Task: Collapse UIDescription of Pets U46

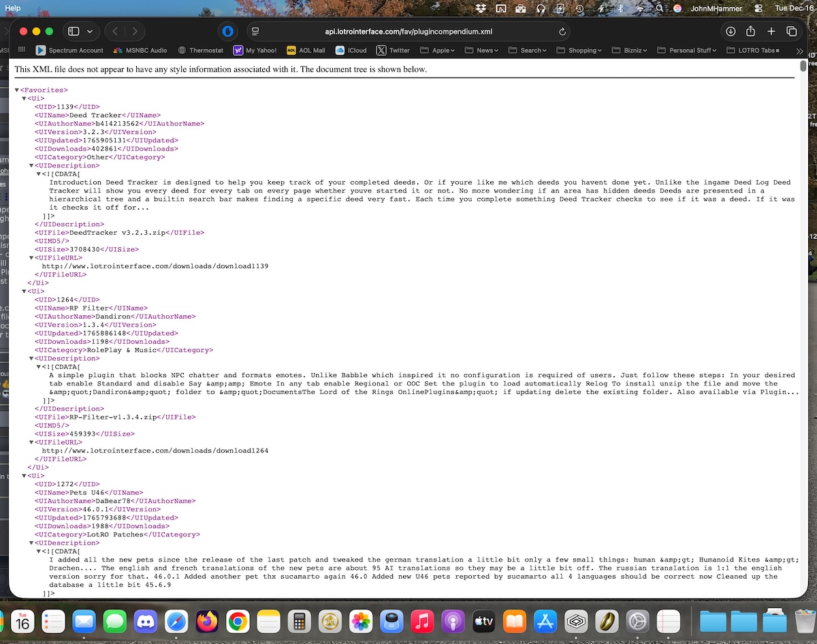Action: tap(32, 543)
